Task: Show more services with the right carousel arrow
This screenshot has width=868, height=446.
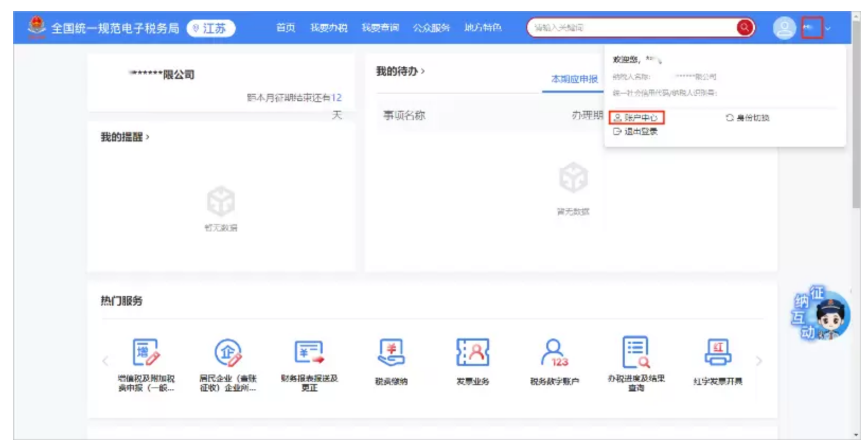Action: point(759,361)
